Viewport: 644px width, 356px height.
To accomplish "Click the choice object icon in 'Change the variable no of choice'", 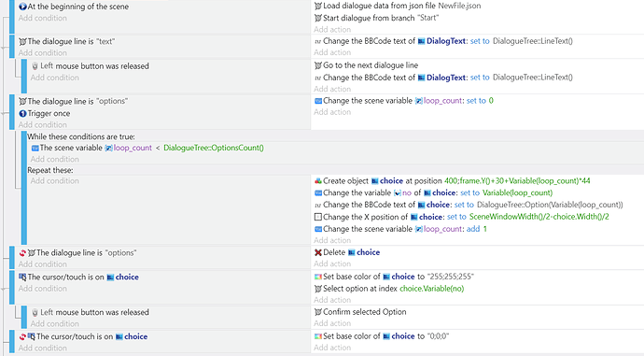I will click(x=427, y=192).
